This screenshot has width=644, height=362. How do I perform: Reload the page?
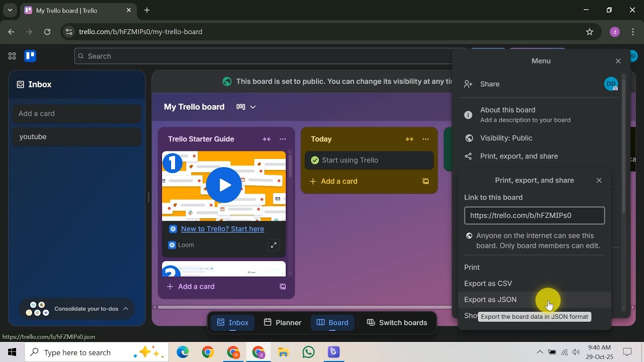(x=47, y=32)
